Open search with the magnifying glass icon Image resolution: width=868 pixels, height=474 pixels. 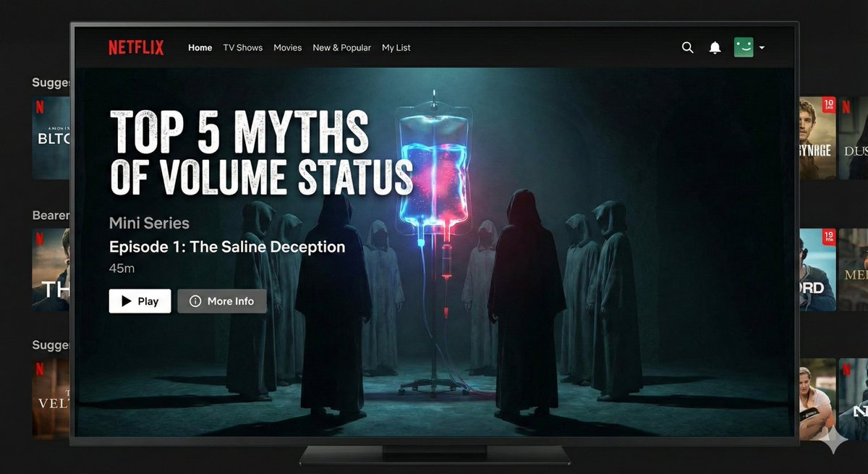(x=687, y=47)
